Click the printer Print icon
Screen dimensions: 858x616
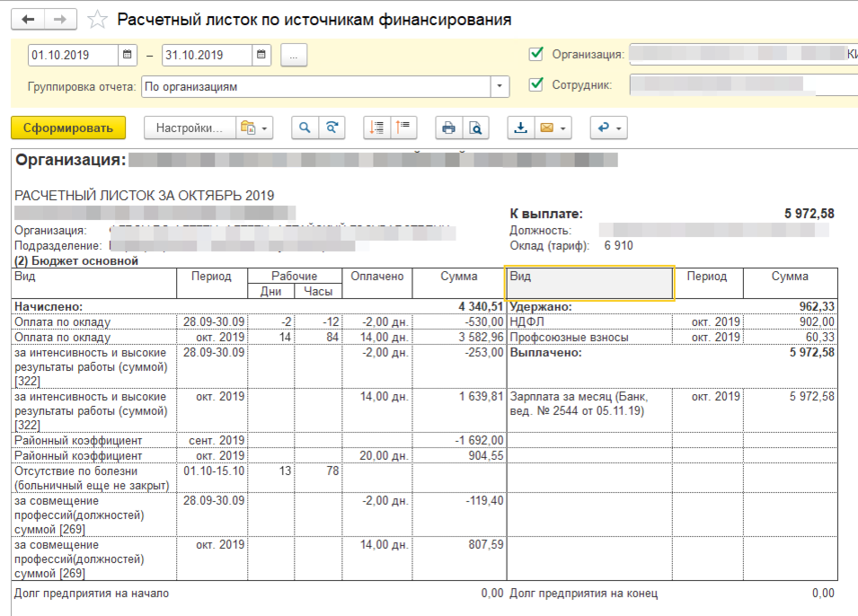click(x=448, y=128)
